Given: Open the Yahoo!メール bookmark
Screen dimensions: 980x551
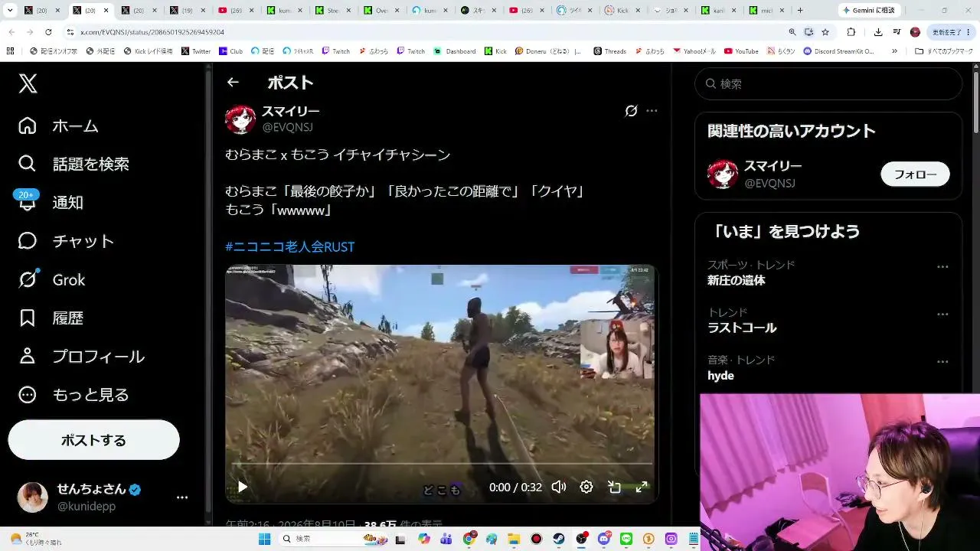Looking at the screenshot, I should [694, 51].
